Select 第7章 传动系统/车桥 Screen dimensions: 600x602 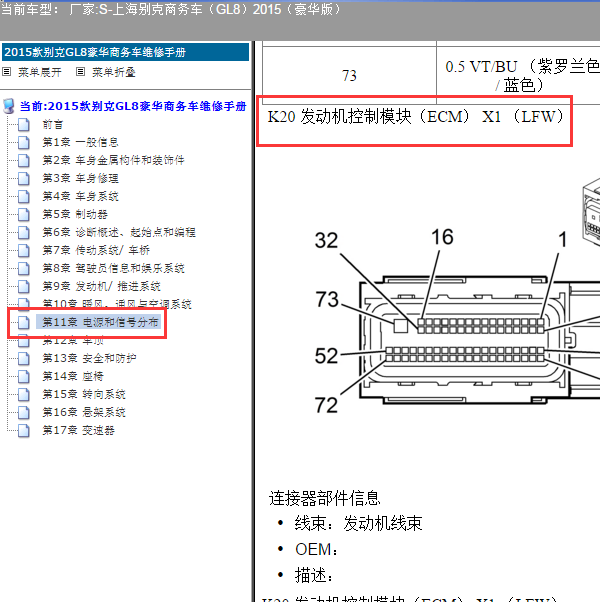click(x=96, y=250)
